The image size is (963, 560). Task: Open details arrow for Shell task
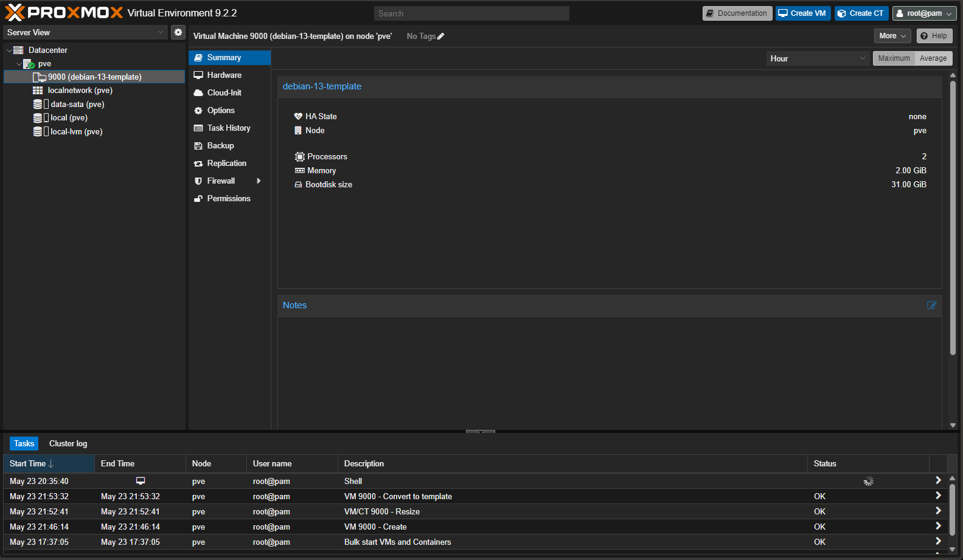click(938, 480)
